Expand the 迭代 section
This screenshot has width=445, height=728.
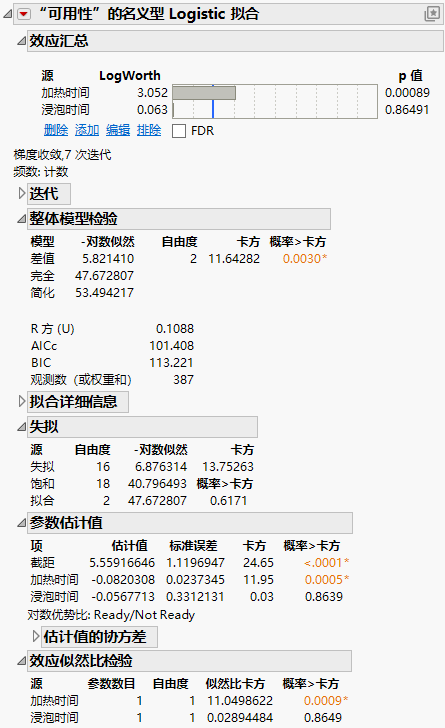pos(21,194)
